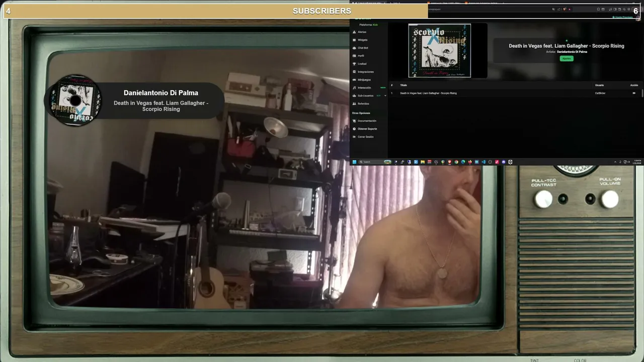644x362 pixels.
Task: Open the Windows Start menu
Action: (354, 162)
